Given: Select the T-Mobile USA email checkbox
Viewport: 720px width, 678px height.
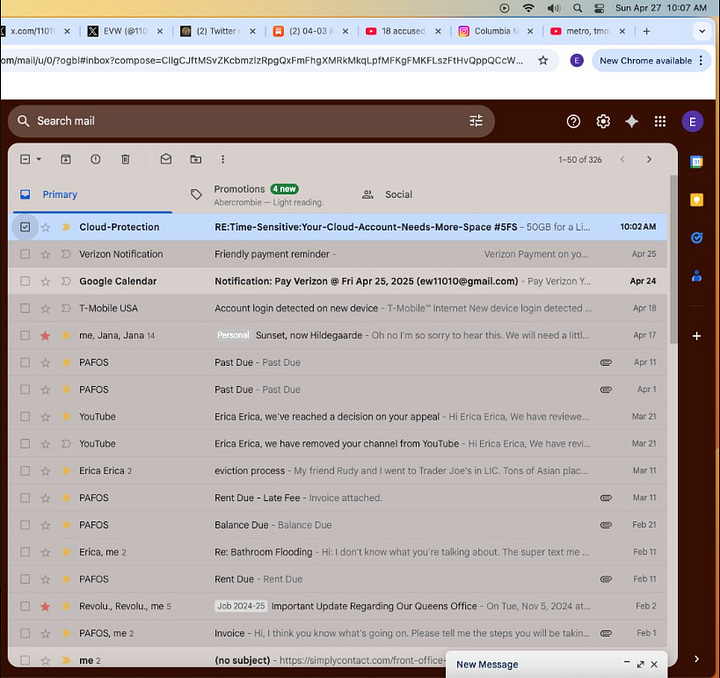Looking at the screenshot, I should click(25, 308).
